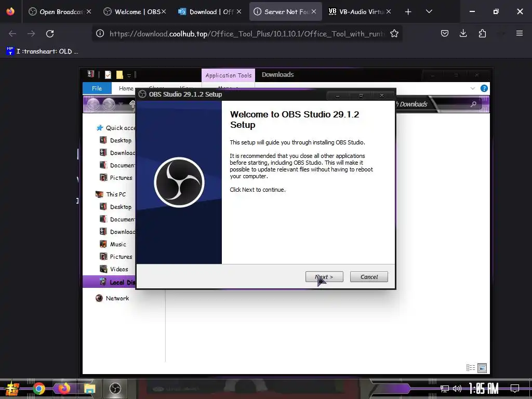Bookmark this page with star icon
The height and width of the screenshot is (399, 532).
pos(394,33)
